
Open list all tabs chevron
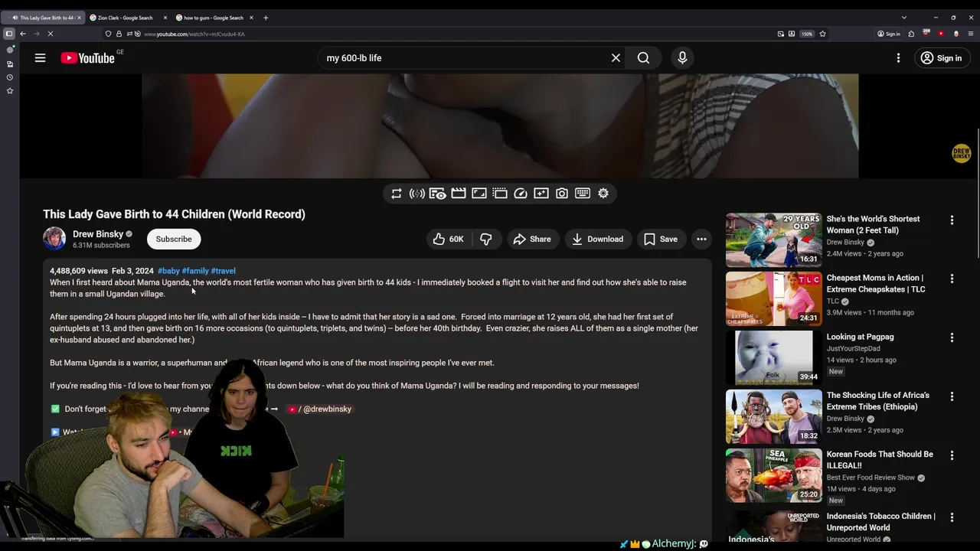tap(904, 18)
